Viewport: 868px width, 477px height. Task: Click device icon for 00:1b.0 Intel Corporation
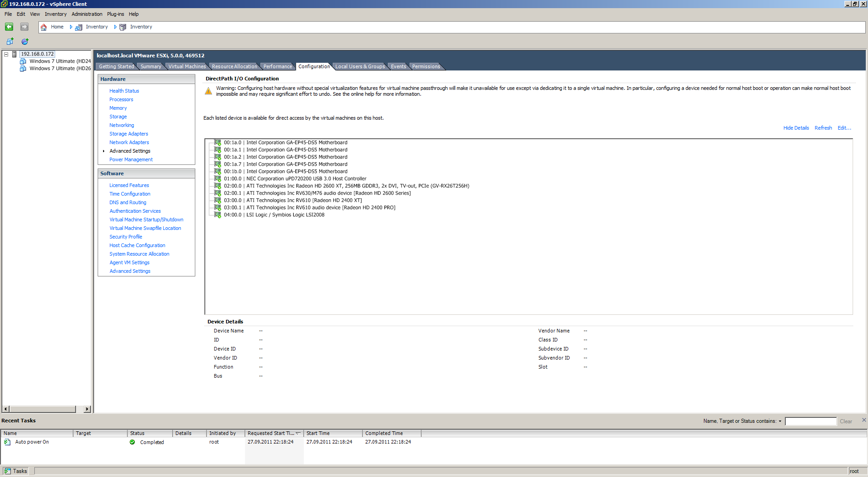point(218,172)
